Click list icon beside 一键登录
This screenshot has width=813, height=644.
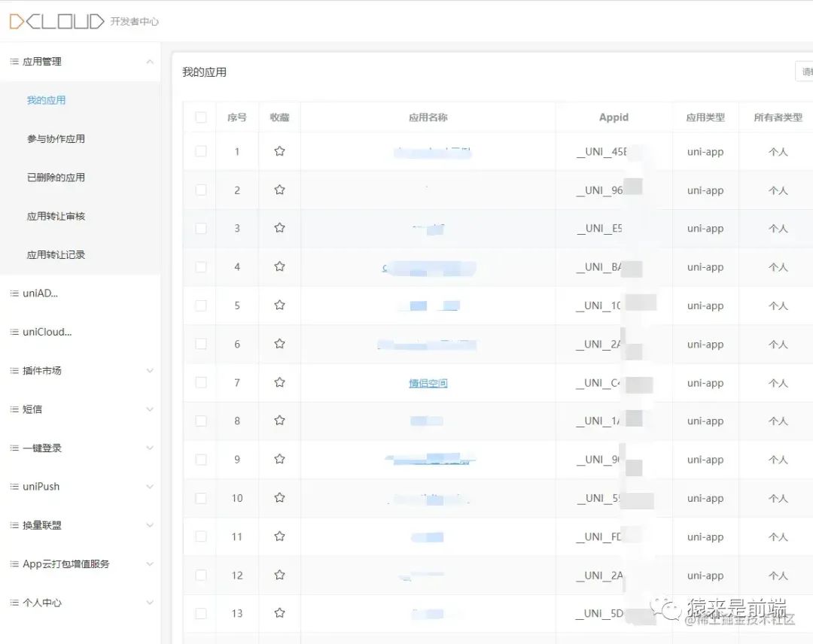[x=14, y=448]
